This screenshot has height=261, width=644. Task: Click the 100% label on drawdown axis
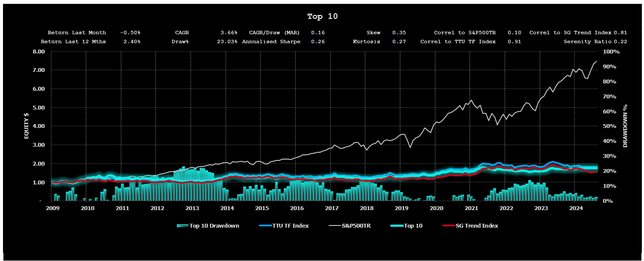click(x=611, y=51)
